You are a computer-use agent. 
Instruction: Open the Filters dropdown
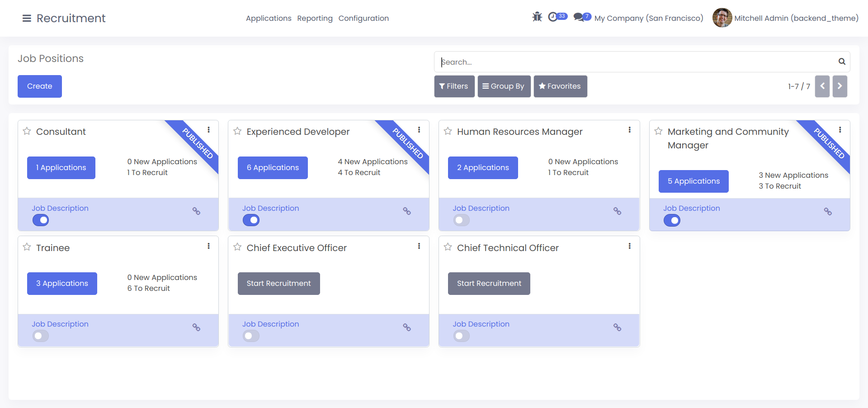pyautogui.click(x=454, y=86)
